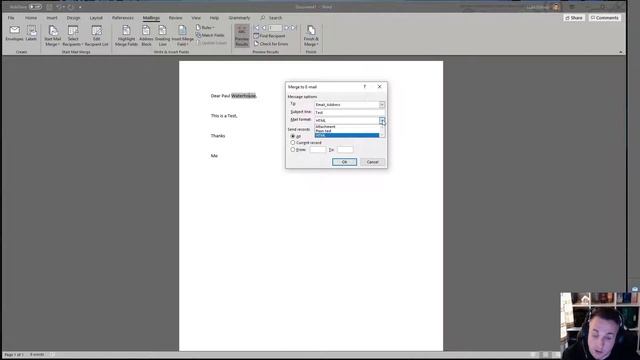Open the File tab

tap(11, 18)
